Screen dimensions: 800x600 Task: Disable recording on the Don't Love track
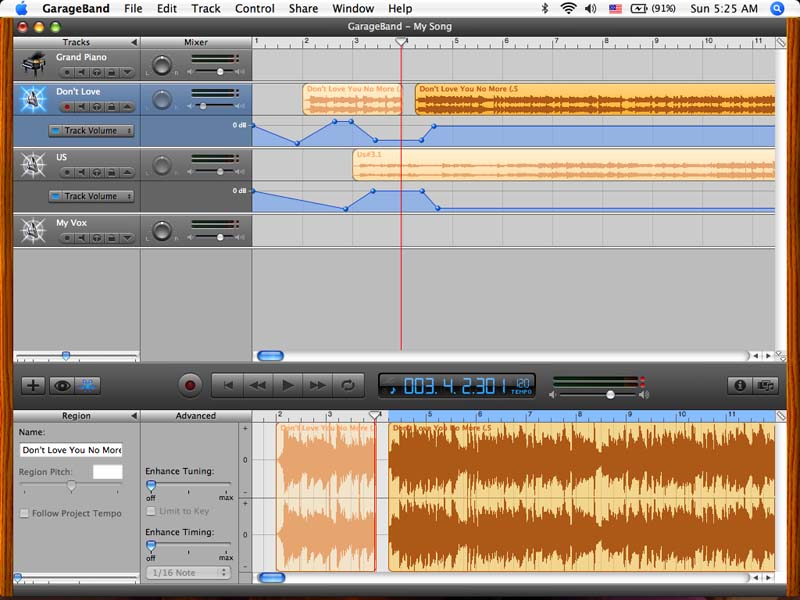[67, 107]
